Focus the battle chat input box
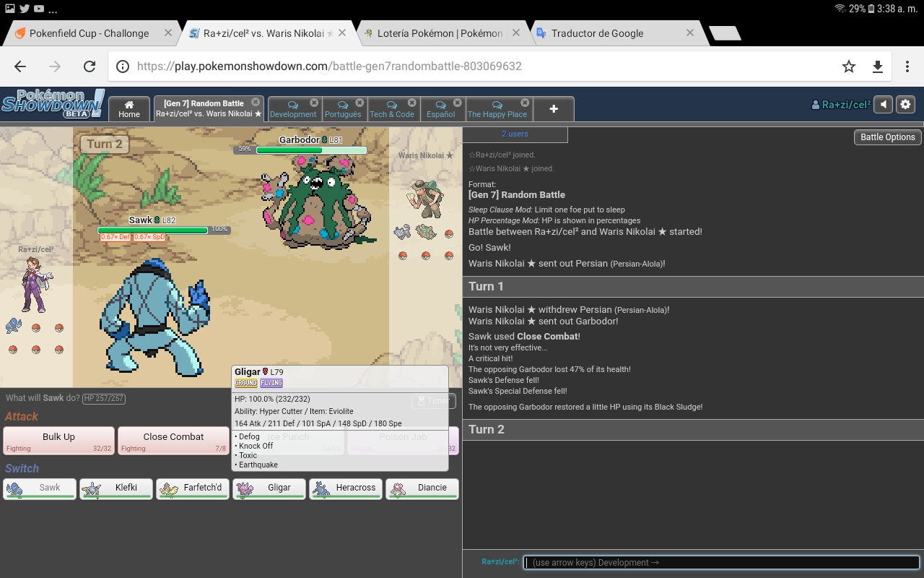 click(722, 563)
